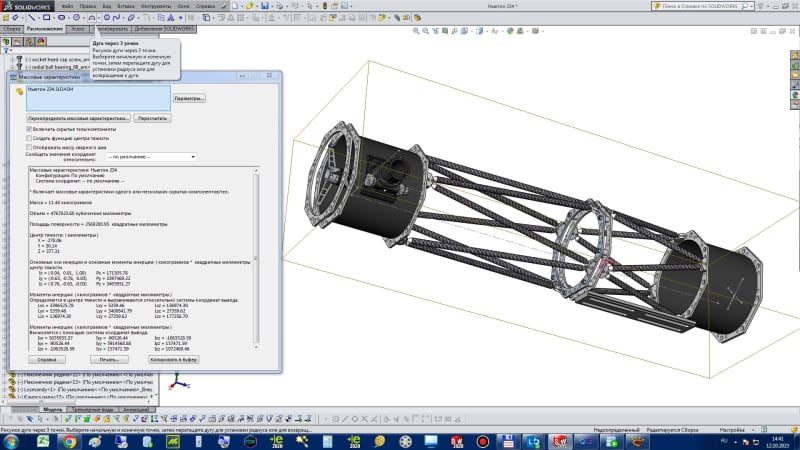Image resolution: width=800 pixels, height=450 pixels.
Task: Uncheck include hidden bodies/components checkbox
Action: (x=28, y=129)
